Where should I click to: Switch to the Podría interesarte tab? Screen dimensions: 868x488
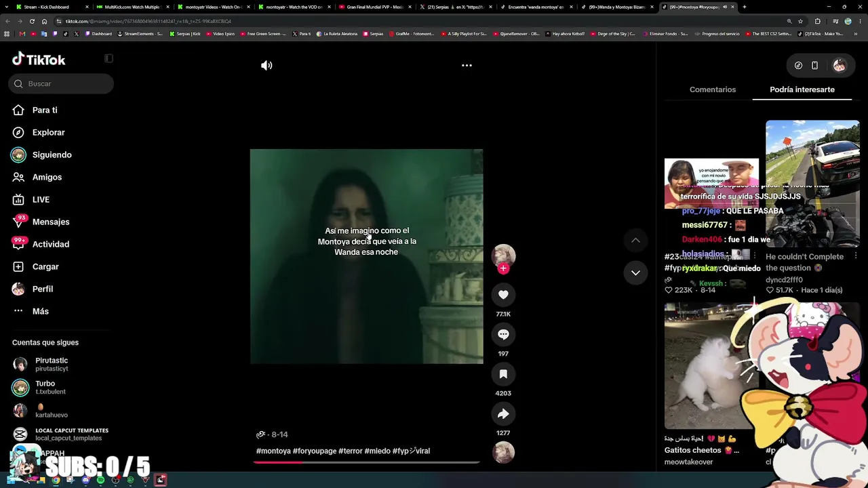tap(802, 89)
